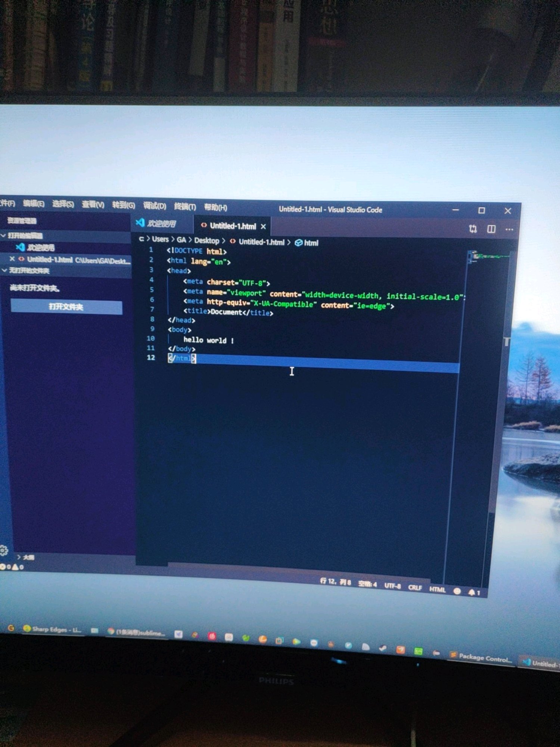This screenshot has width=560, height=747.
Task: Click line number 9 in the gutter
Action: pos(152,329)
